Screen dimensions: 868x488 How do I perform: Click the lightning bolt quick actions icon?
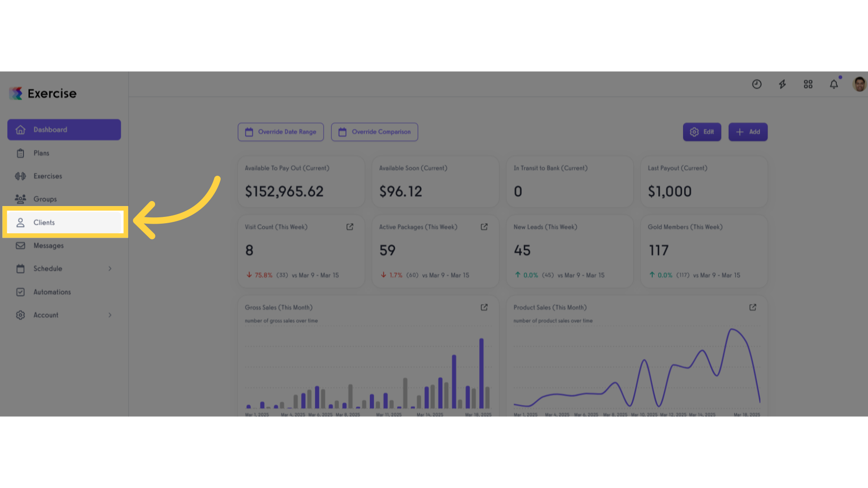(783, 84)
